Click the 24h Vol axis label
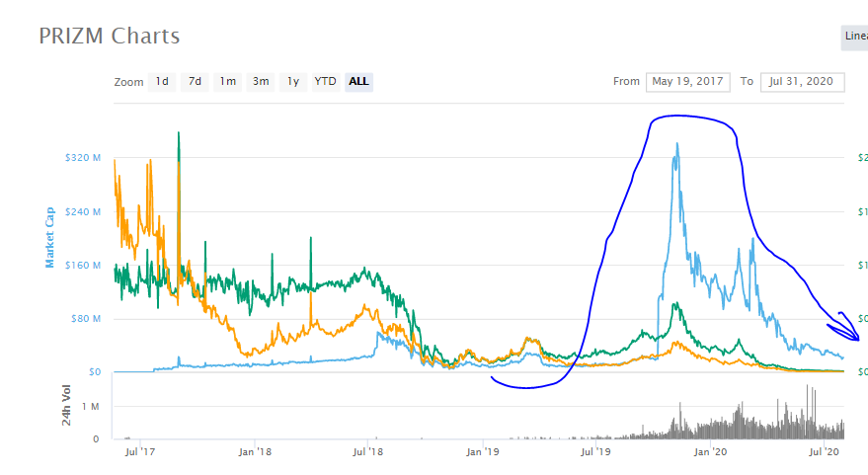This screenshot has width=868, height=475. pos(66,405)
